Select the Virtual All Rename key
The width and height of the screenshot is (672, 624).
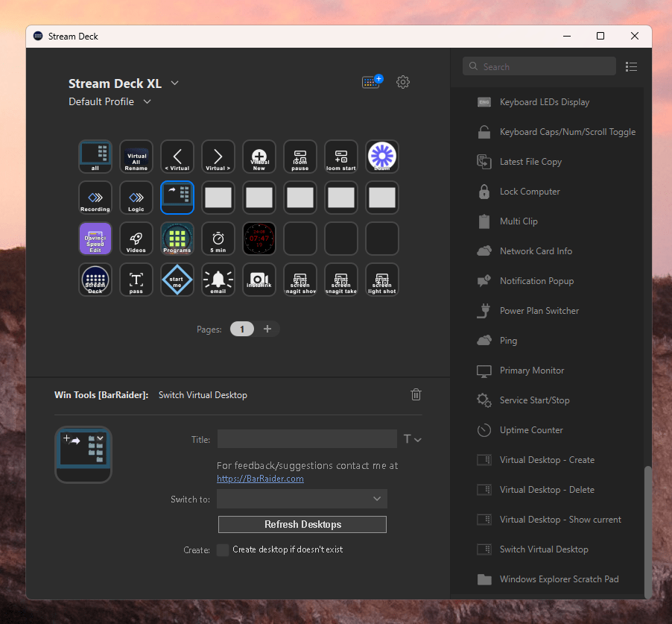tap(136, 157)
